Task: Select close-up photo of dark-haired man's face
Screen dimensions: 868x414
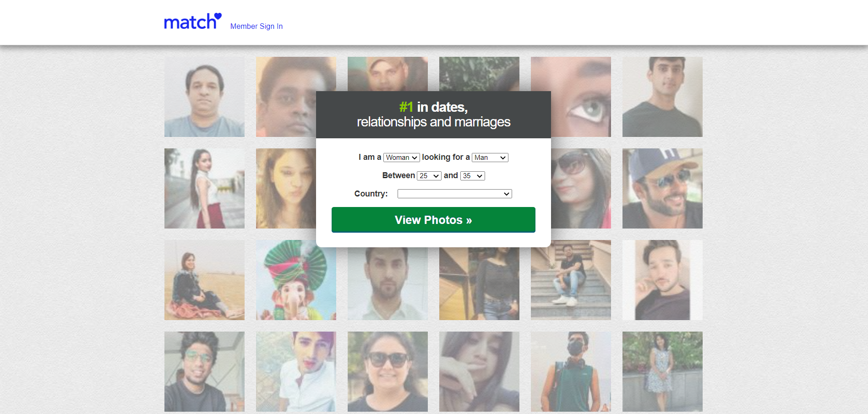Action: click(x=286, y=97)
